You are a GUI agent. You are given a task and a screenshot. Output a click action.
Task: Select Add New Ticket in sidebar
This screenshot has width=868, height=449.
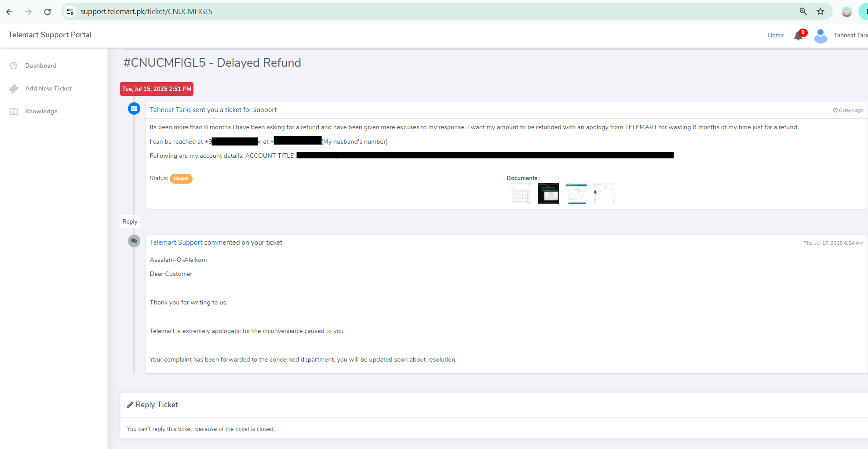[x=48, y=88]
